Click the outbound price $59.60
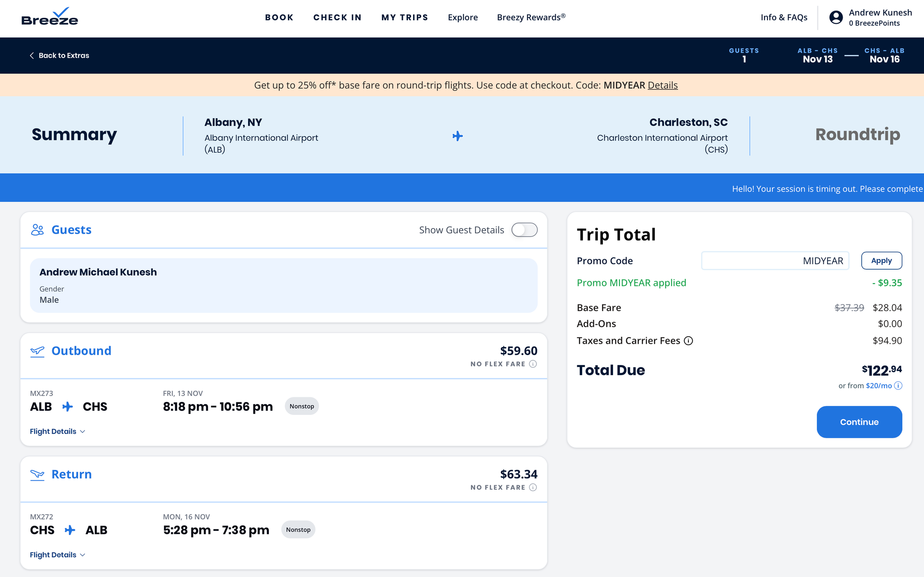The height and width of the screenshot is (577, 924). point(519,351)
